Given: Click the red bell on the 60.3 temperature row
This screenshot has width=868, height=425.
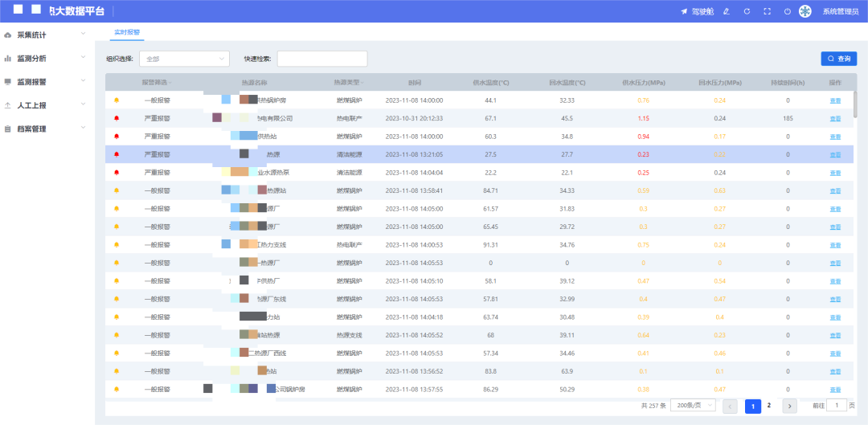Looking at the screenshot, I should point(117,136).
